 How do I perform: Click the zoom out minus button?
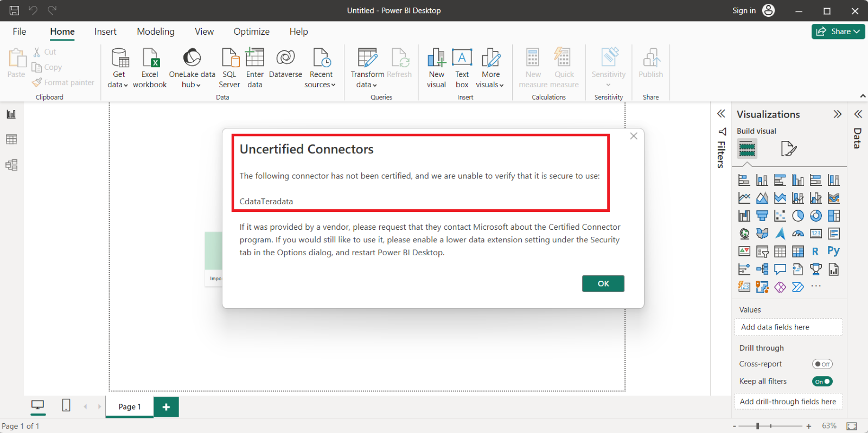[735, 426]
